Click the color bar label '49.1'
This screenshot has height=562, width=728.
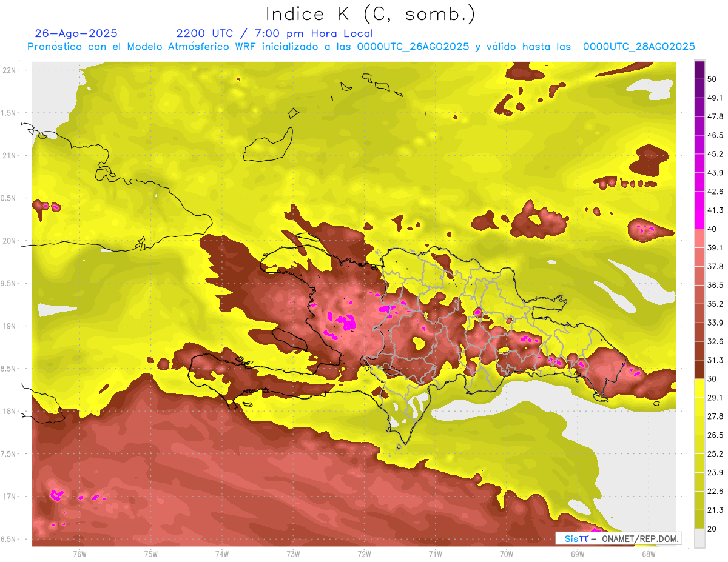point(715,97)
